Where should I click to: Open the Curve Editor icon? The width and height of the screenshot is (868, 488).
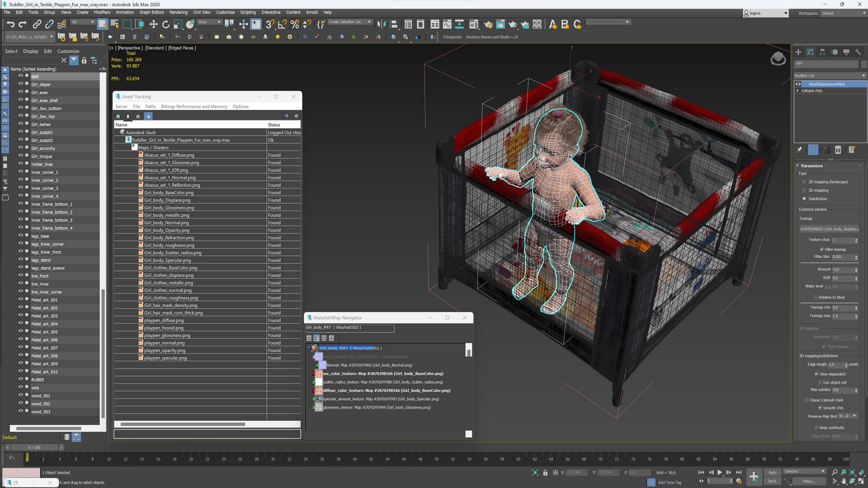pos(447,24)
